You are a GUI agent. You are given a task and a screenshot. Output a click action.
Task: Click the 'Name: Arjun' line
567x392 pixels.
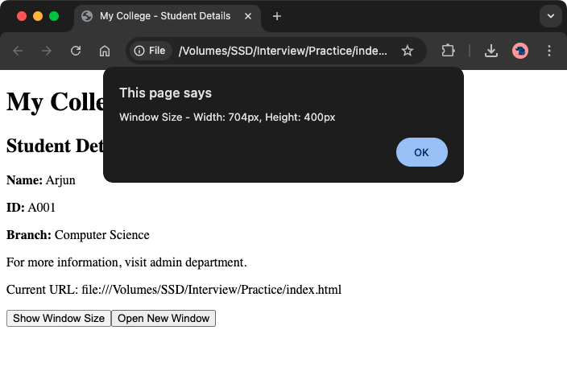[41, 180]
